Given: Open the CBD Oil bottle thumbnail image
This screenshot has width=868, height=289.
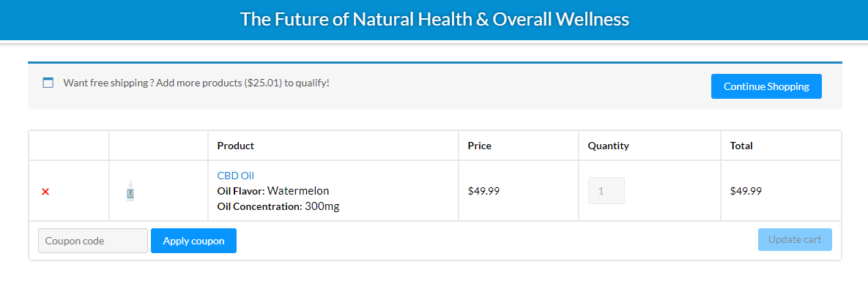Looking at the screenshot, I should point(130,191).
